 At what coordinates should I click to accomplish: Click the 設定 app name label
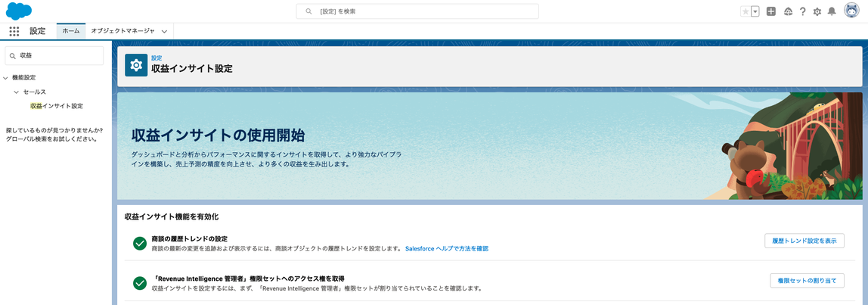tap(38, 32)
